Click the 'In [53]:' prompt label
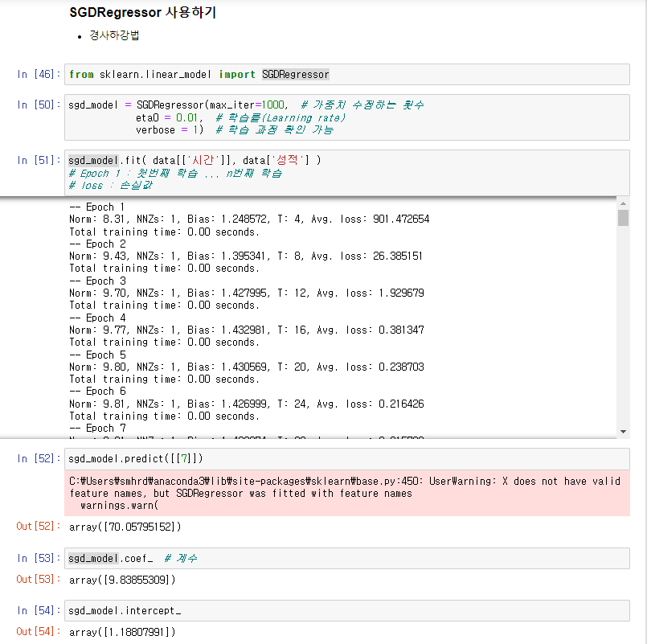This screenshot has height=644, width=647. (x=39, y=558)
